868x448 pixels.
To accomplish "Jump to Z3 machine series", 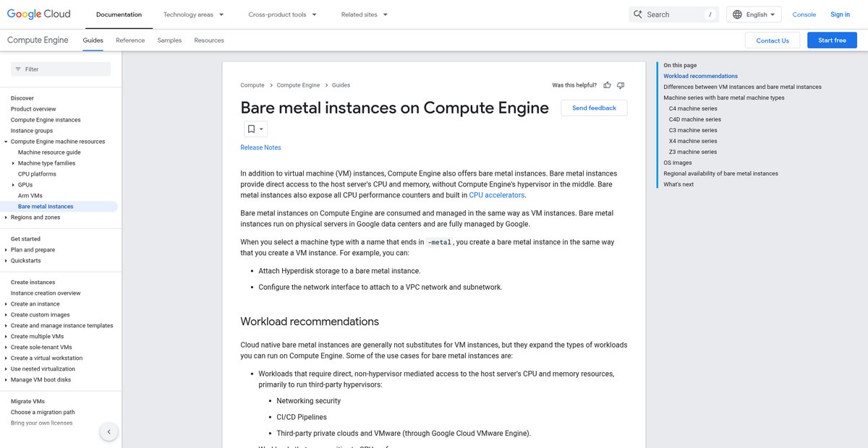I will [693, 152].
